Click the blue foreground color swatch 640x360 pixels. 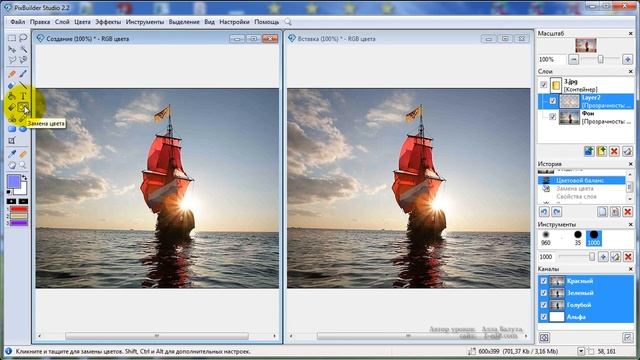tap(13, 182)
